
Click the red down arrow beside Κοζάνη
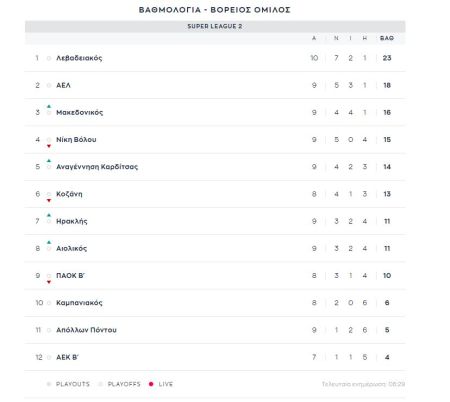click(49, 200)
